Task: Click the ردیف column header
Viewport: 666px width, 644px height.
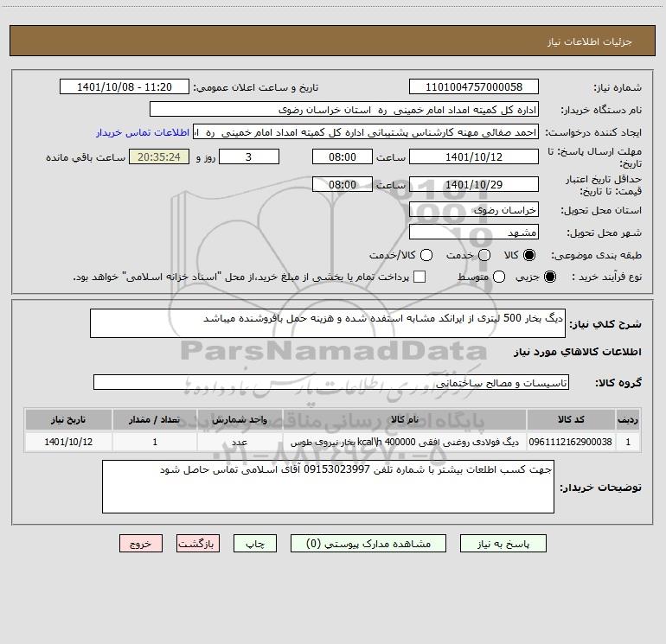Action: click(628, 420)
